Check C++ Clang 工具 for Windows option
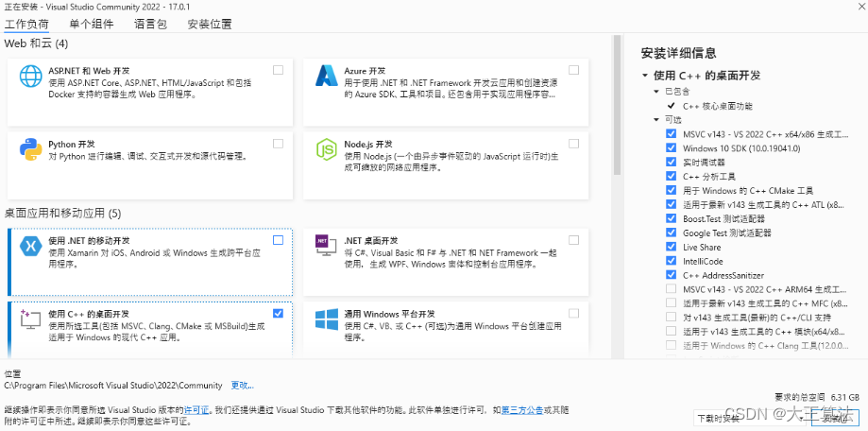The width and height of the screenshot is (868, 431). tap(671, 345)
